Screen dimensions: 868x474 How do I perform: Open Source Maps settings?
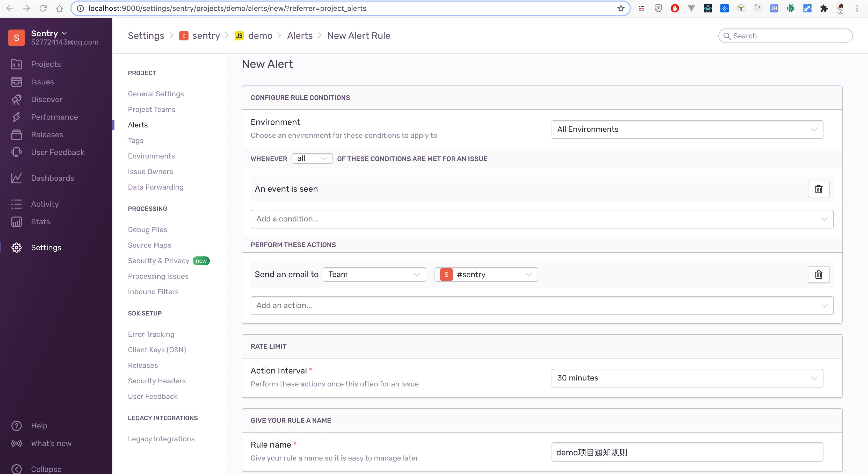[x=150, y=245]
